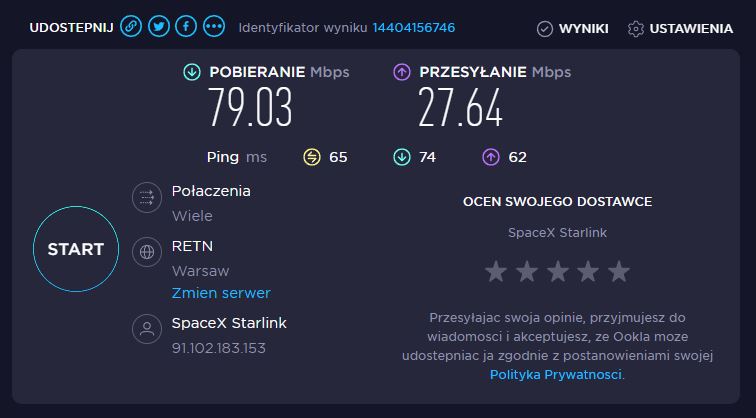
Task: Rate provider five stars
Action: (619, 271)
